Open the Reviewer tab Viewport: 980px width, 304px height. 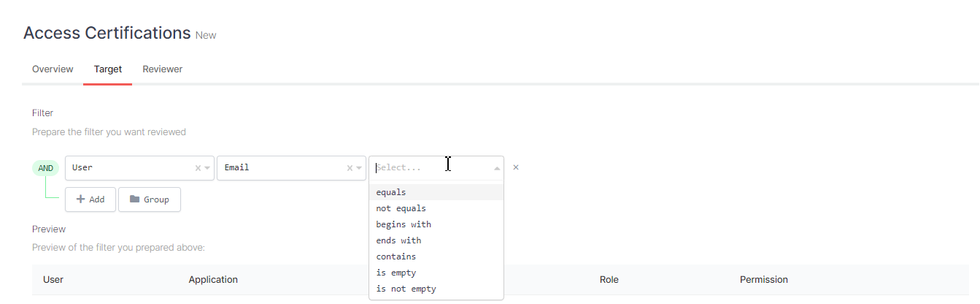pyautogui.click(x=163, y=69)
